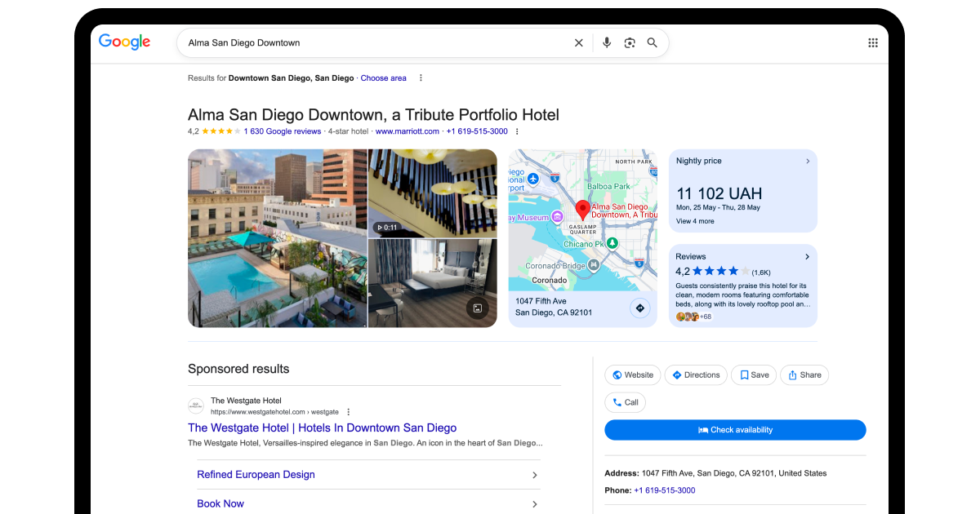
Task: Expand the Reviews card with the arrow
Action: click(x=807, y=256)
